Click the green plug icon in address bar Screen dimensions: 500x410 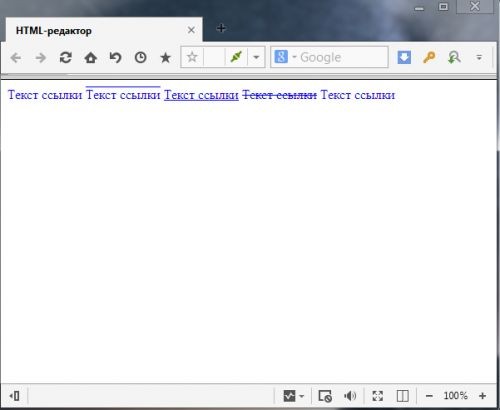(236, 57)
